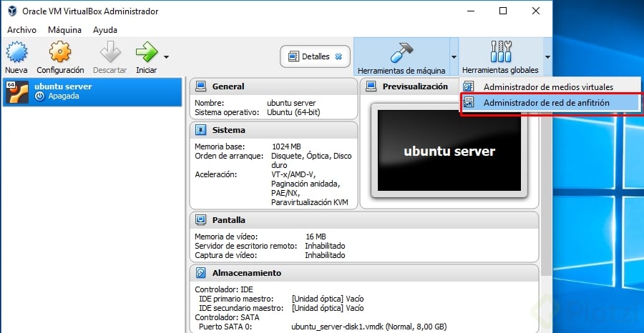
Task: Expand Herramientas globales dropdown arrow
Action: [547, 56]
